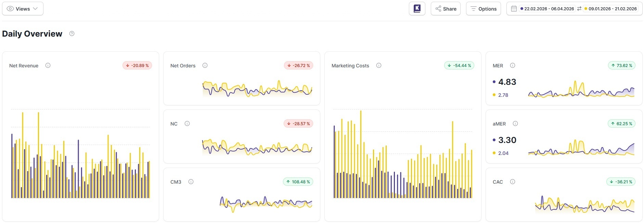The width and height of the screenshot is (644, 223).
Task: Open the Options menu
Action: click(483, 9)
